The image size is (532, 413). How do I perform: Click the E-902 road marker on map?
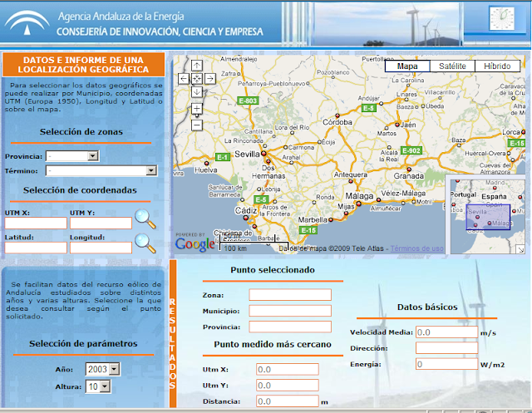(x=411, y=150)
